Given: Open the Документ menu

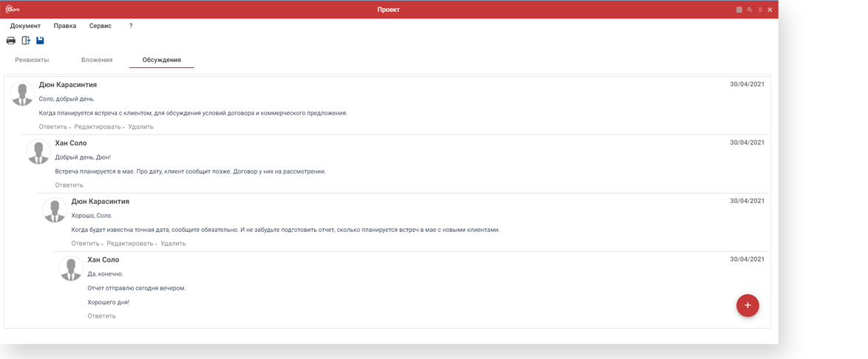Looking at the screenshot, I should coord(25,25).
